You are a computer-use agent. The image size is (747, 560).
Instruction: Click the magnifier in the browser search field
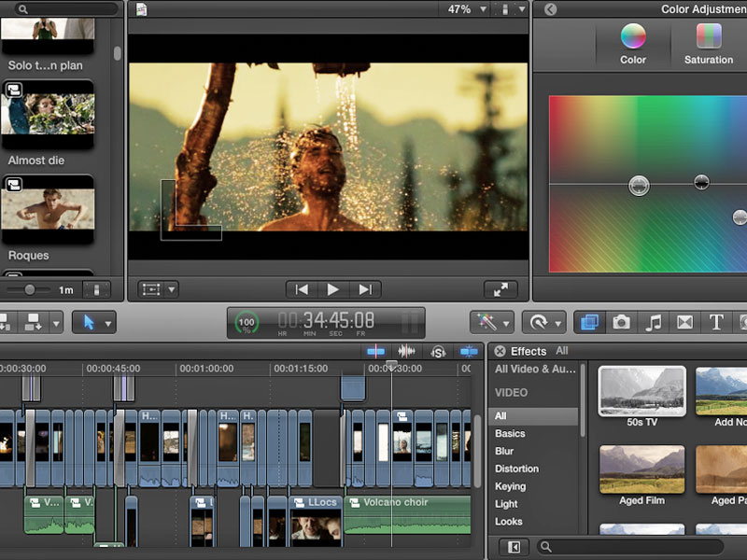pos(22,9)
